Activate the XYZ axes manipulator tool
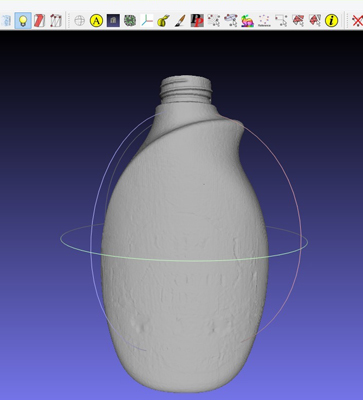Screen dimensions: 363x400 pyautogui.click(x=146, y=21)
